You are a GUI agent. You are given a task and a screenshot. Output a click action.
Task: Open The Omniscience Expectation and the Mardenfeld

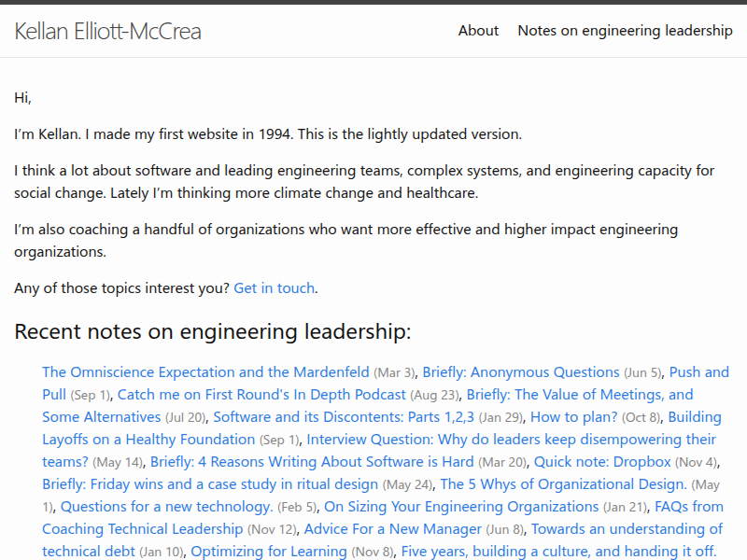205,371
